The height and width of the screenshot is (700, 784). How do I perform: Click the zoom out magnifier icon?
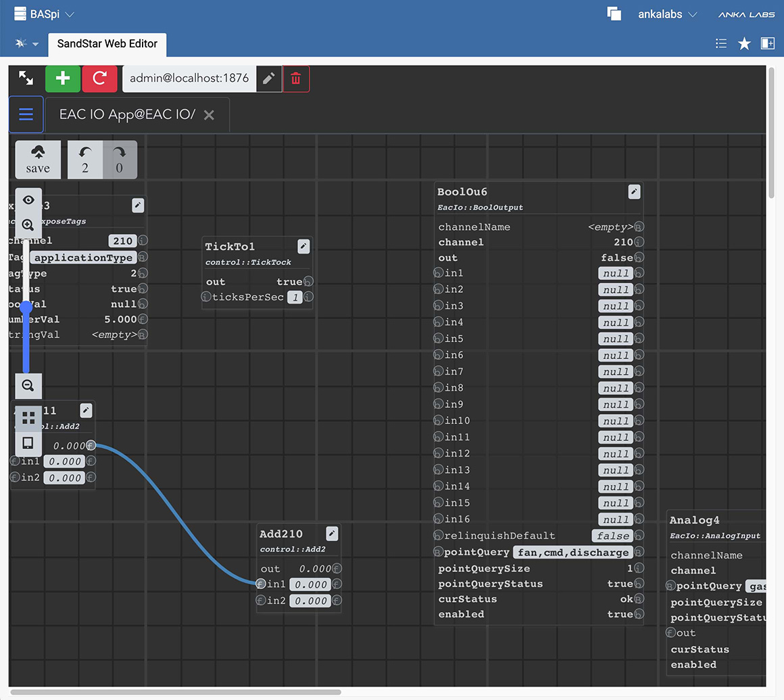[x=28, y=386]
